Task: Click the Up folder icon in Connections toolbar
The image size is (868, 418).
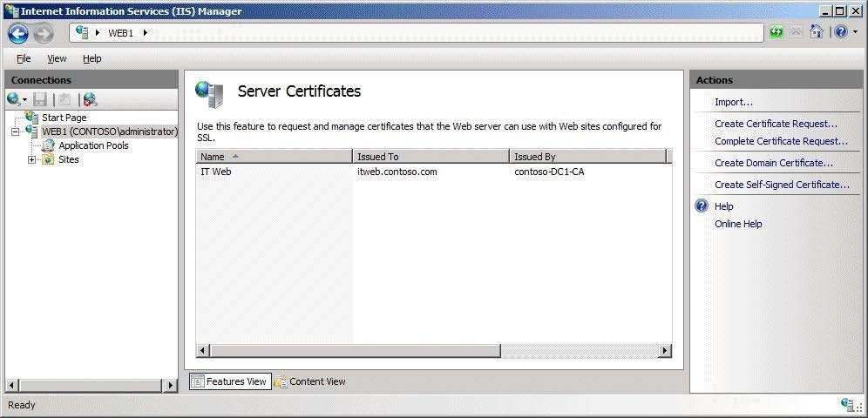Action: pyautogui.click(x=64, y=99)
